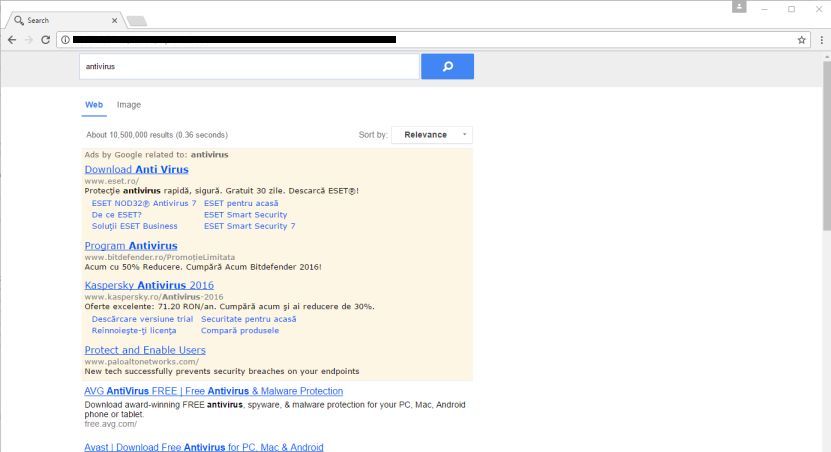831x452 pixels.
Task: Open Reînnoiește-ți licența sublink
Action: (x=134, y=331)
